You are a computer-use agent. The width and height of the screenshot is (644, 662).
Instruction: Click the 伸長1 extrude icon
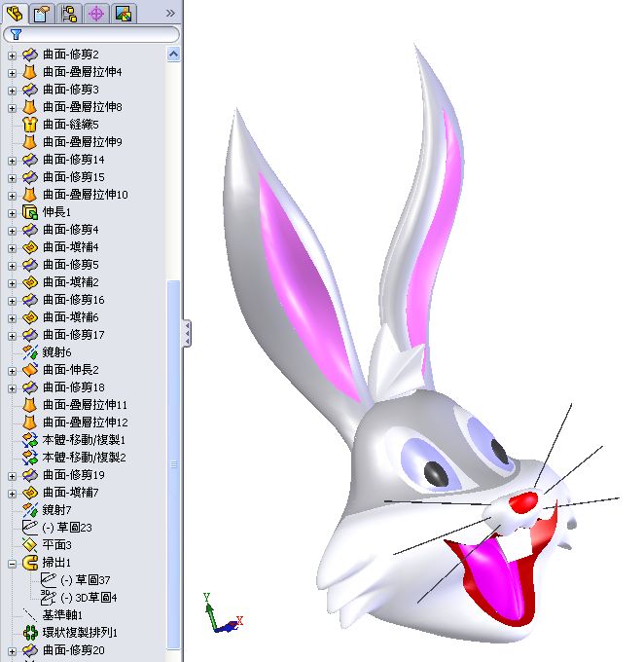30,212
